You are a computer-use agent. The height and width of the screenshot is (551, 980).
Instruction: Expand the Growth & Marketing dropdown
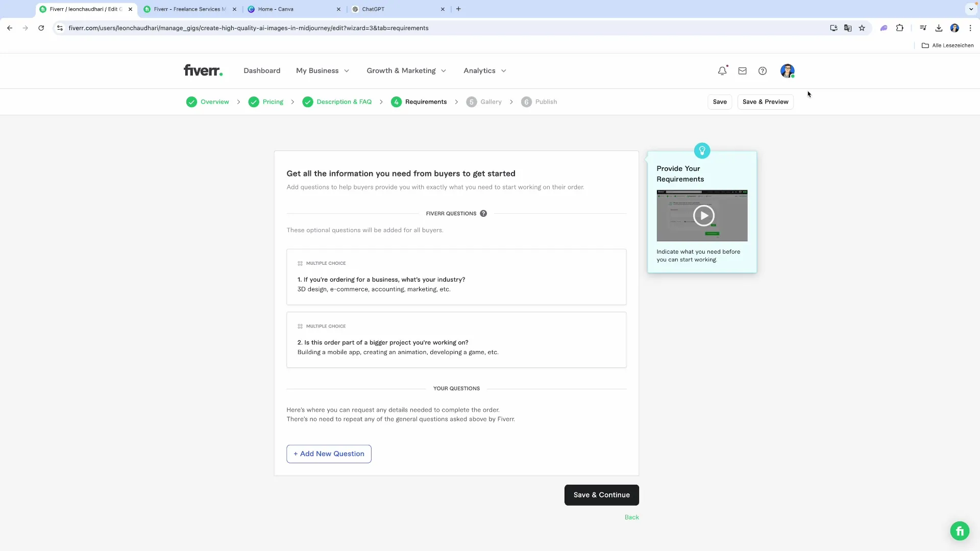(406, 71)
